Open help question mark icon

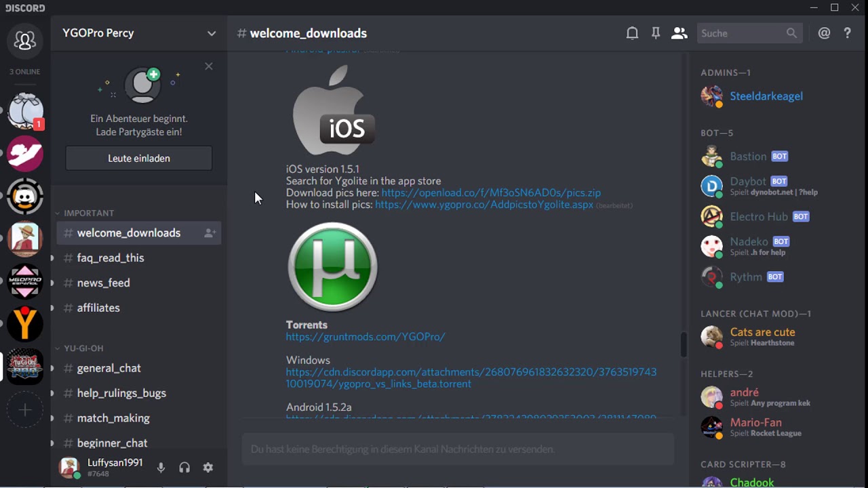tap(847, 33)
